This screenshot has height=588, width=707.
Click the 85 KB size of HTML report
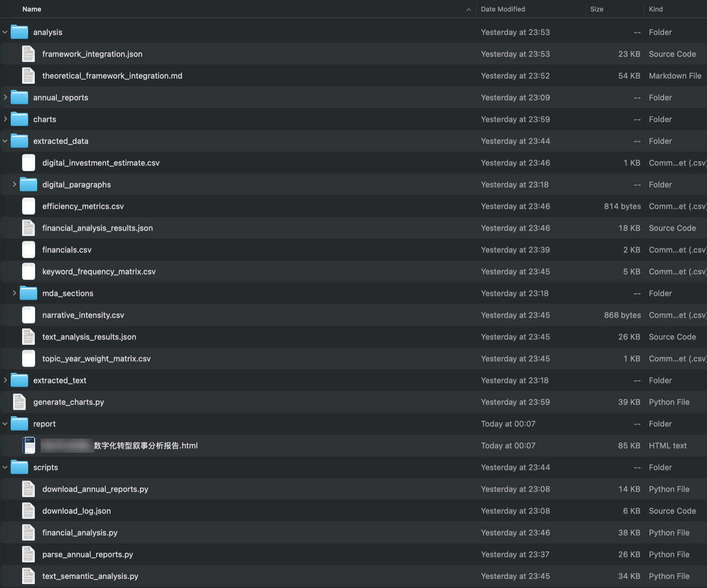[x=629, y=446]
